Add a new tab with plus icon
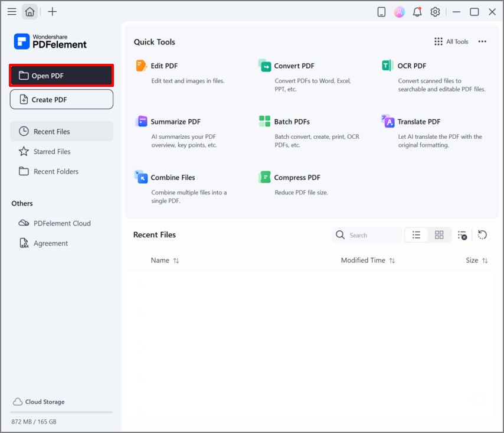 pos(52,12)
